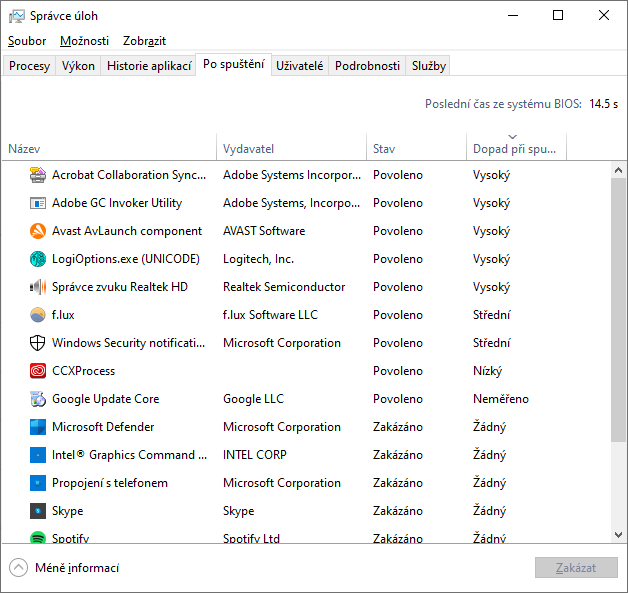
Task: Select the LogiOptions.exe (UNICODE) row name
Action: [x=126, y=259]
